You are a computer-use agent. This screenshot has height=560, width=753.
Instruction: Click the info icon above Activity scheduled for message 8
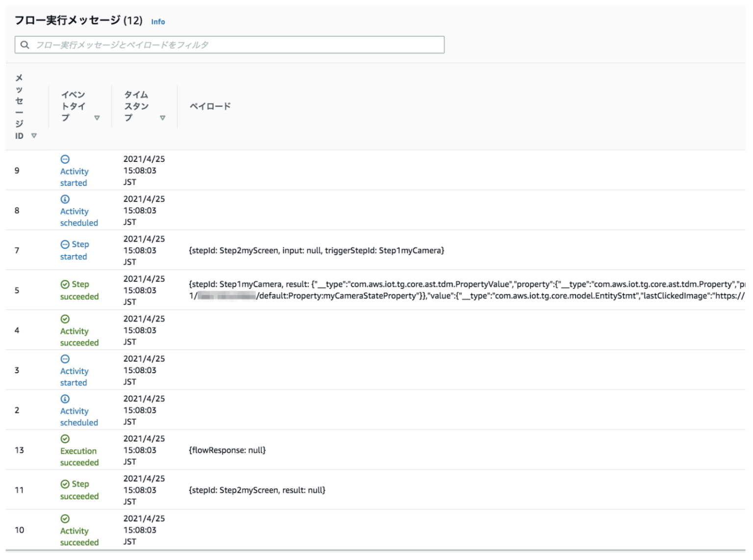65,199
